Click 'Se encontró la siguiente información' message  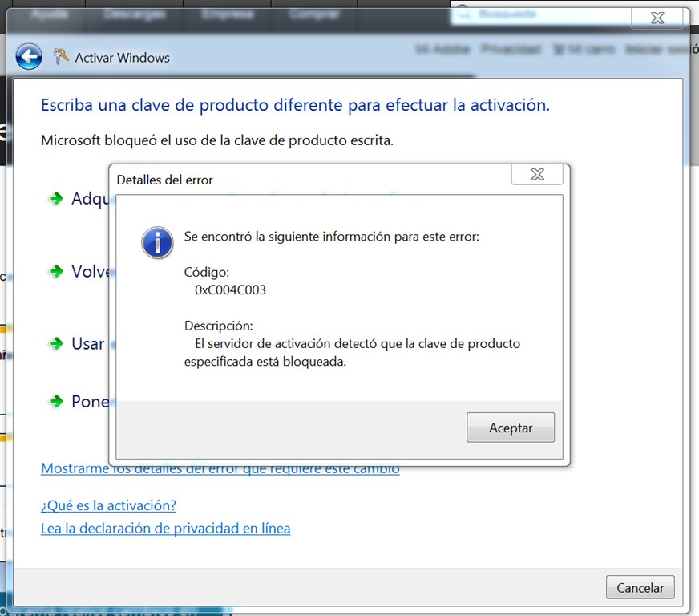tap(332, 237)
